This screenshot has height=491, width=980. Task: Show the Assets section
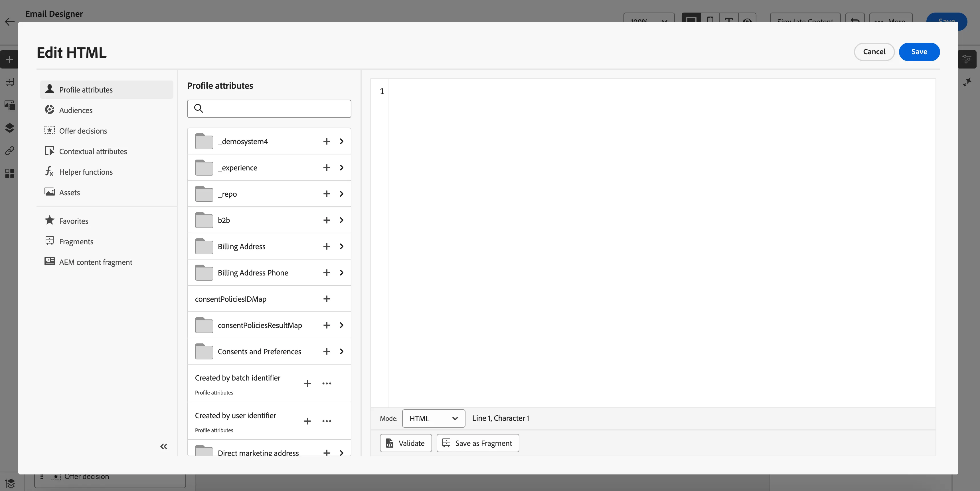tap(106, 193)
